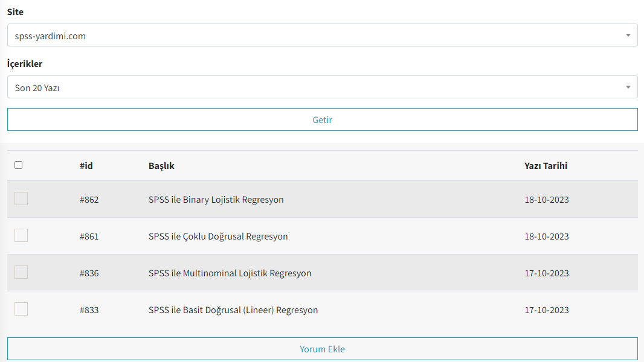The width and height of the screenshot is (644, 362).
Task: Click the #862 id cell
Action: point(89,200)
